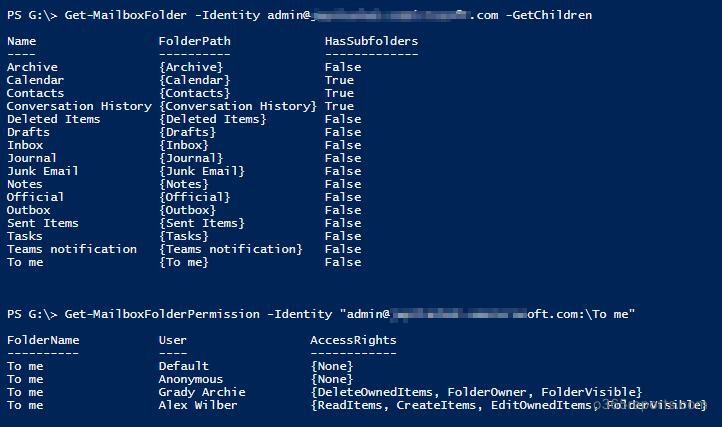722x427 pixels.
Task: Select the Archive folder name
Action: tap(32, 67)
